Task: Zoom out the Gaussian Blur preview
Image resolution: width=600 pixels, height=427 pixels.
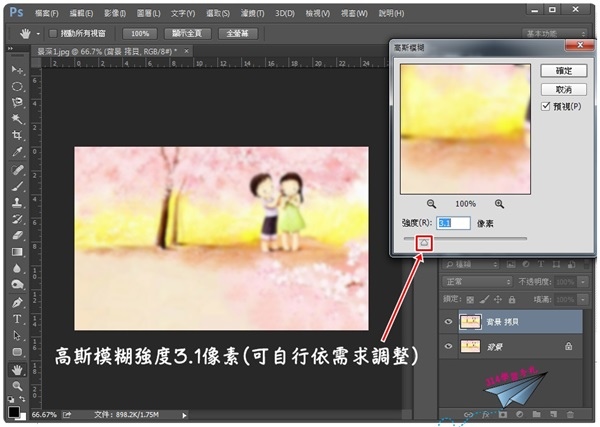Action: coord(431,204)
